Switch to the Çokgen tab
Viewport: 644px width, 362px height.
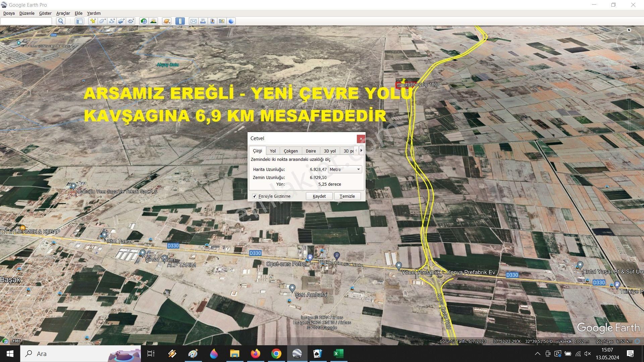click(x=290, y=151)
